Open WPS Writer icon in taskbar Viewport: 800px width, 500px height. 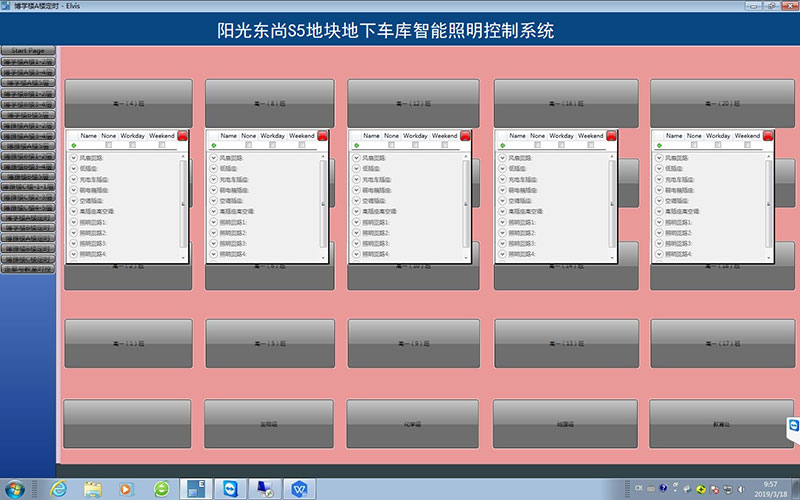point(300,488)
